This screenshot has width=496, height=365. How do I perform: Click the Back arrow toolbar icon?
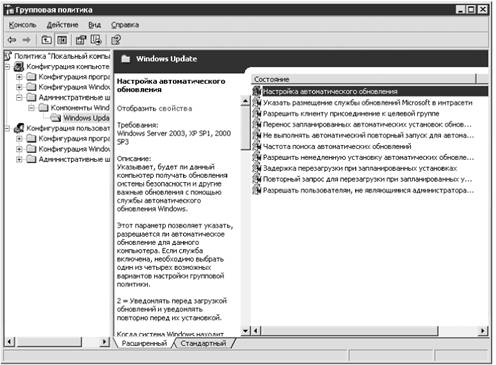tap(12, 40)
